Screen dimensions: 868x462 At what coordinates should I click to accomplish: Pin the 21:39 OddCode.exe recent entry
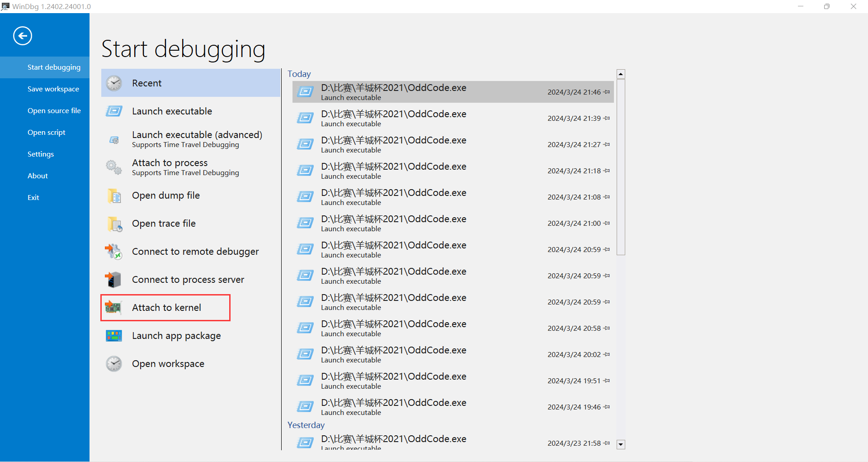pos(607,118)
